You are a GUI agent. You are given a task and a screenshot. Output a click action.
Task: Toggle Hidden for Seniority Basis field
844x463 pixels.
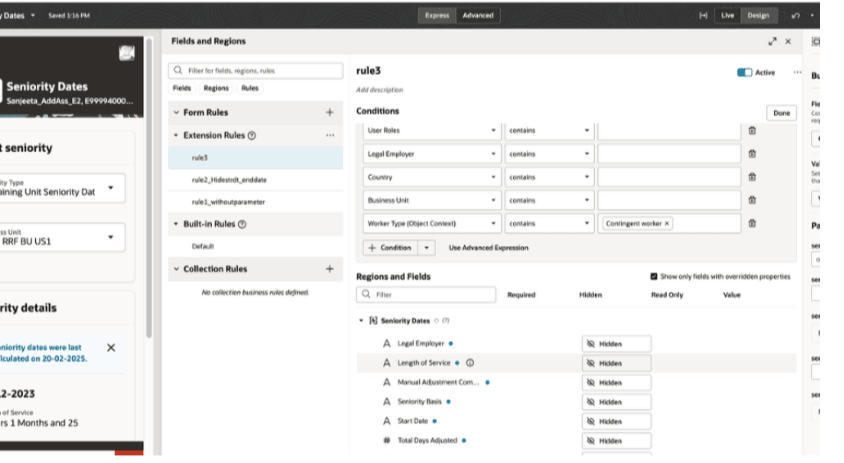616,402
